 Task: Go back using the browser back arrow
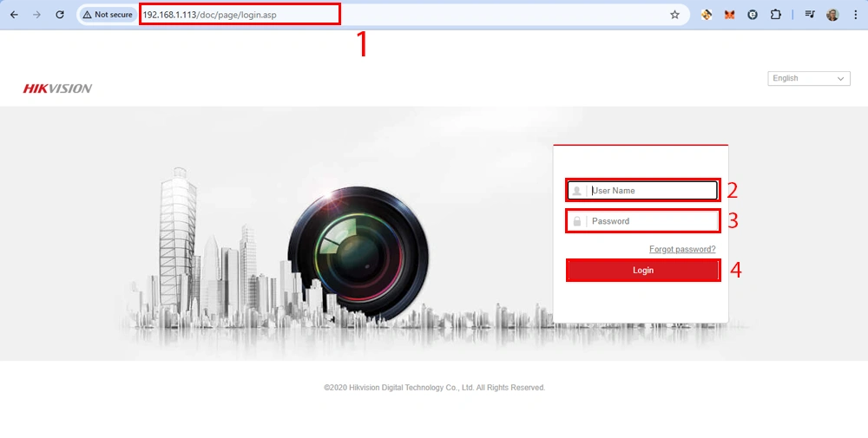[15, 15]
